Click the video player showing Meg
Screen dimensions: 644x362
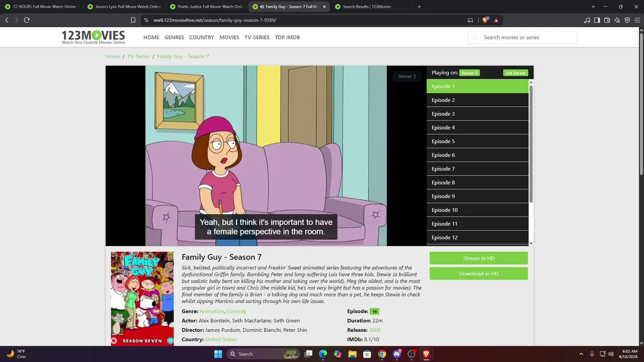point(266,156)
